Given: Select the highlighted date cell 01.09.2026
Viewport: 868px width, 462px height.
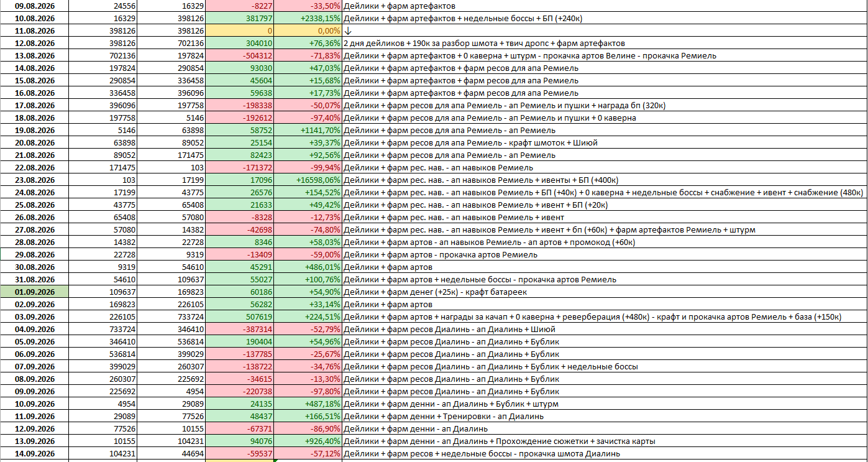Looking at the screenshot, I should pyautogui.click(x=34, y=292).
